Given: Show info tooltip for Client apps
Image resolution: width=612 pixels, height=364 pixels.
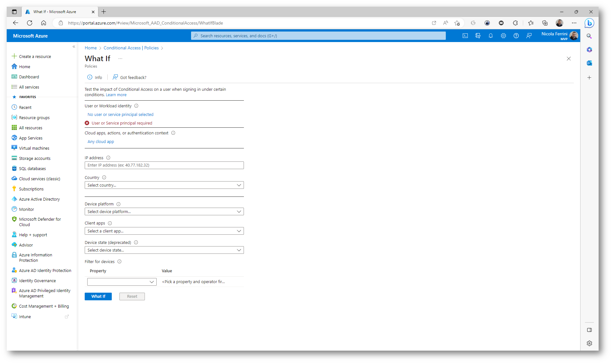Looking at the screenshot, I should [x=110, y=223].
